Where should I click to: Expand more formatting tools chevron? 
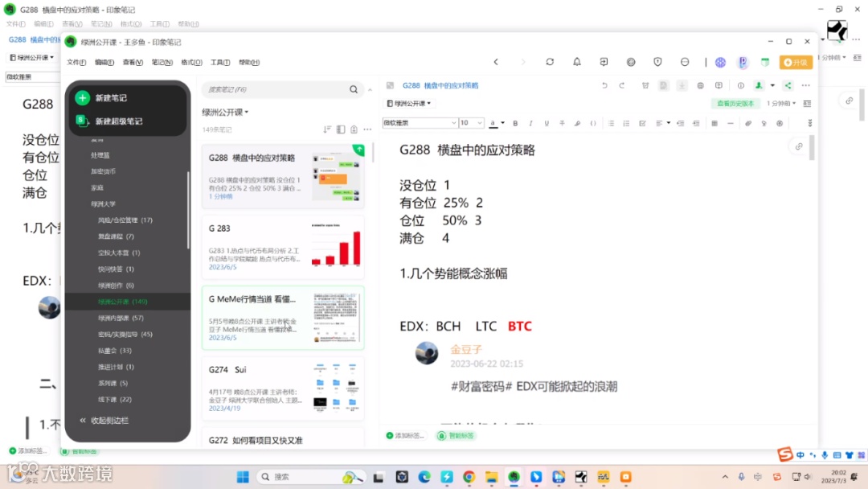pos(810,123)
